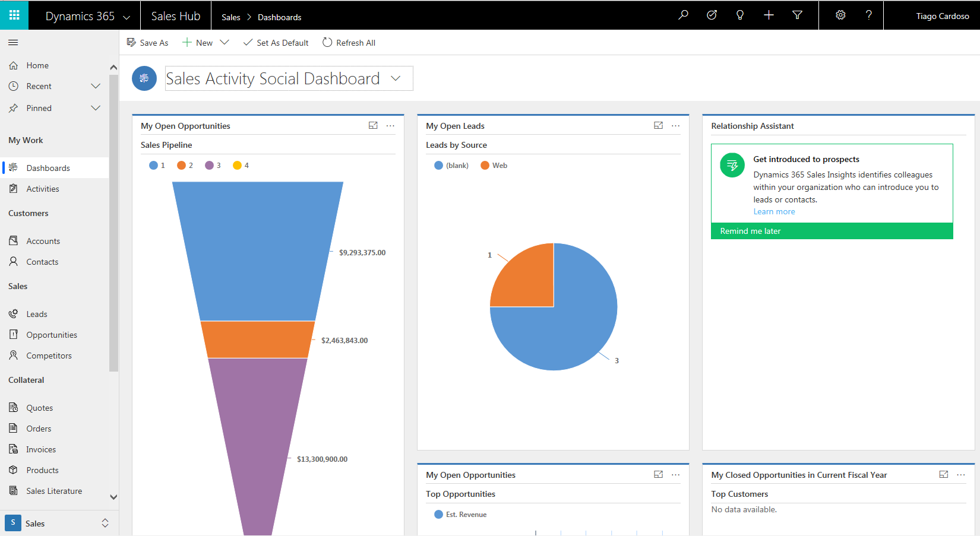Open advanced find filter icon
The width and height of the screenshot is (980, 536).
(x=797, y=15)
